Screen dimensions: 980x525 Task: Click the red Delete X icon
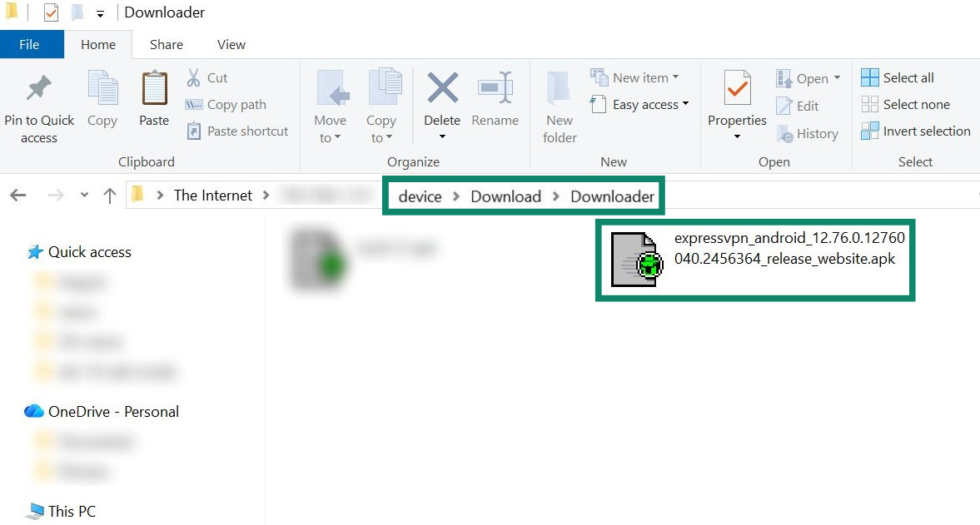(x=442, y=87)
